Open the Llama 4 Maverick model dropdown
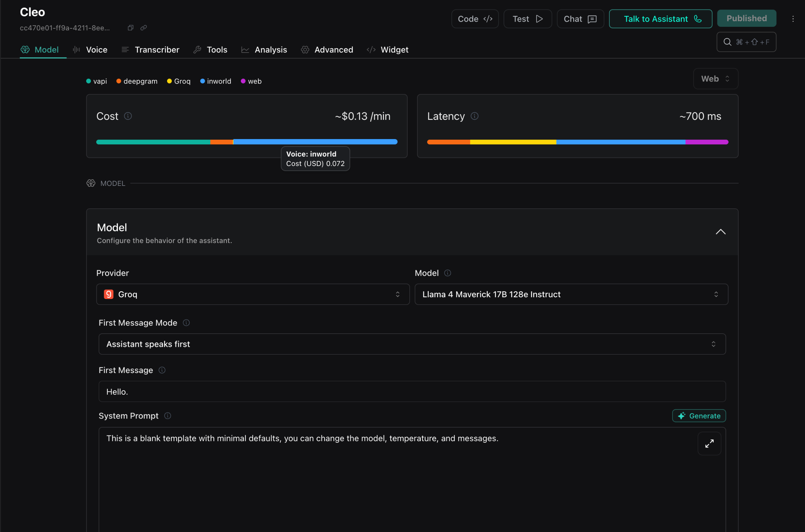 coord(571,294)
